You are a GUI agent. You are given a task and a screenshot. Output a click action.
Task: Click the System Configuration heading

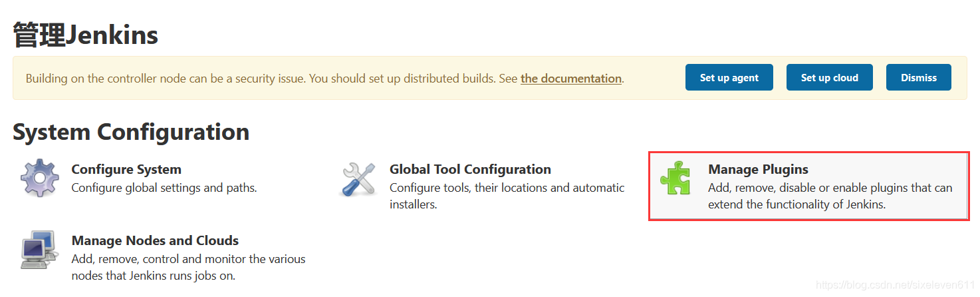(x=131, y=132)
